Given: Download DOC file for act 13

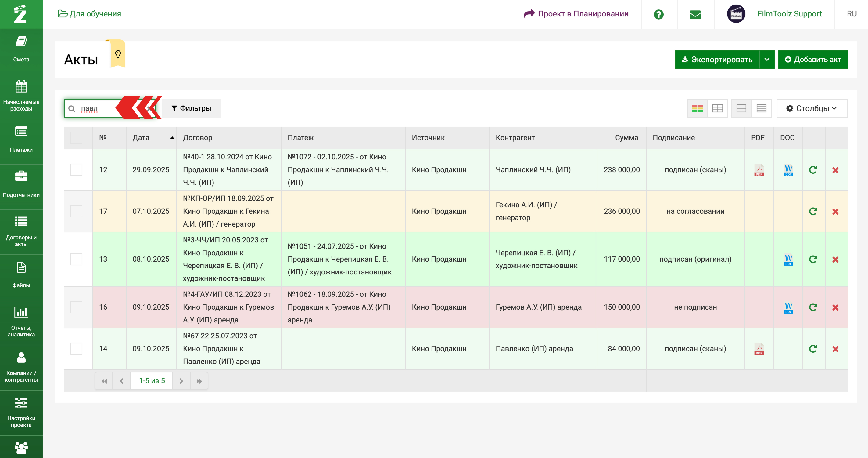Looking at the screenshot, I should [788, 259].
